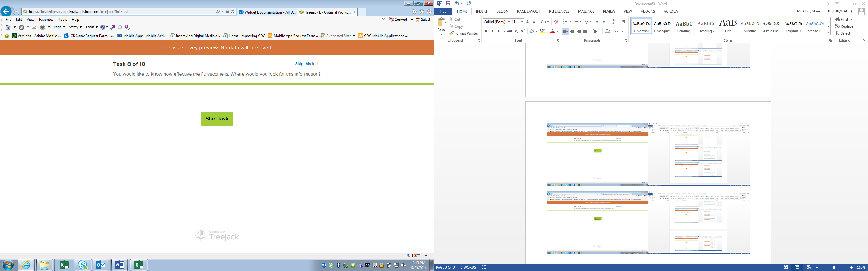Go back with the browser Back arrow
868x271 pixels.
[x=6, y=11]
